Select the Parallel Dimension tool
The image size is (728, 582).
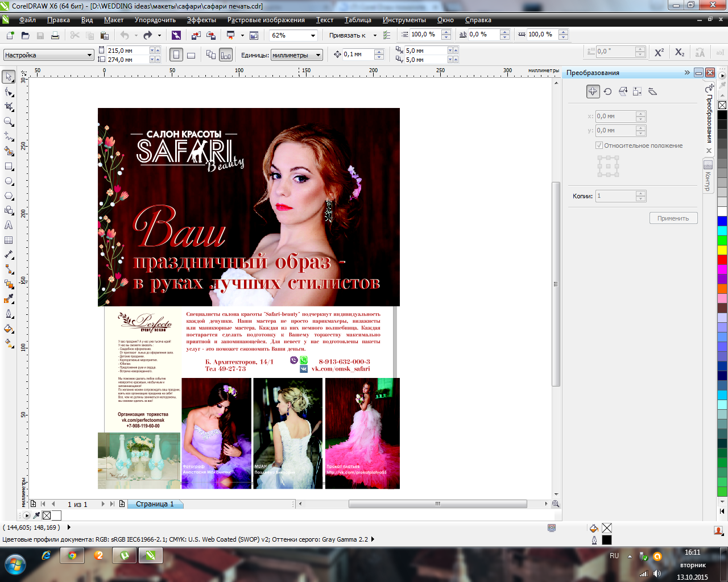click(9, 255)
